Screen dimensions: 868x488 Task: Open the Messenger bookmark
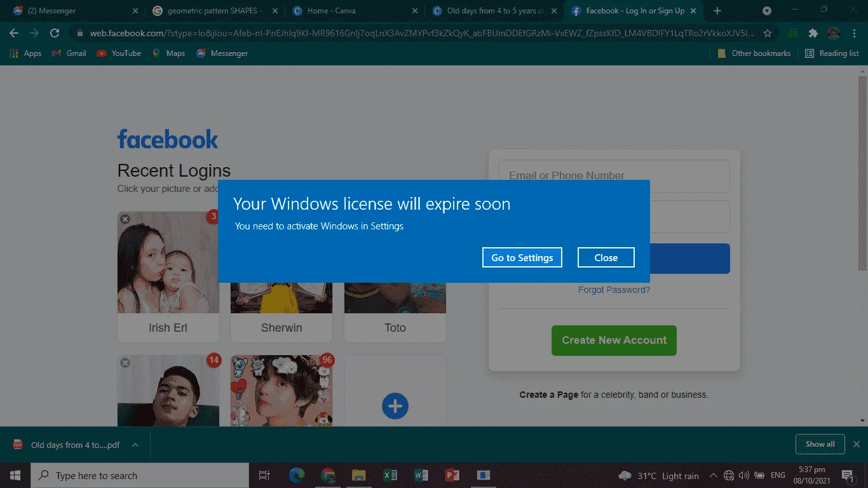tap(222, 53)
